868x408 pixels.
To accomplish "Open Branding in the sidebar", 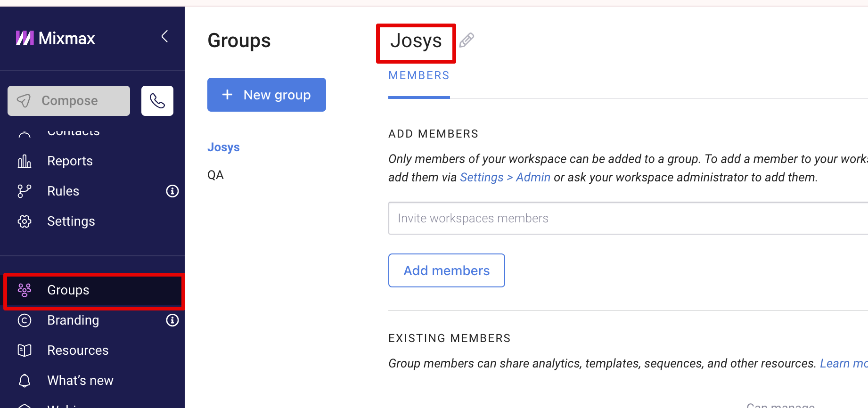I will tap(73, 320).
